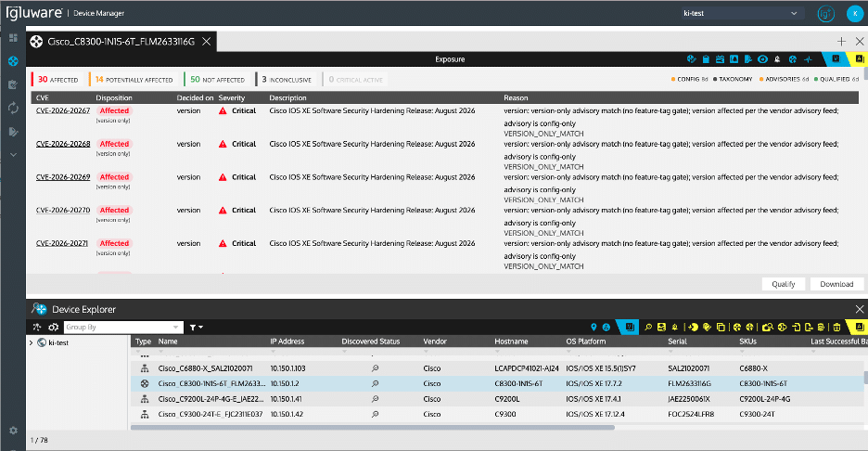The width and height of the screenshot is (868, 451).
Task: Expand the ki-test tree node
Action: coord(31,342)
